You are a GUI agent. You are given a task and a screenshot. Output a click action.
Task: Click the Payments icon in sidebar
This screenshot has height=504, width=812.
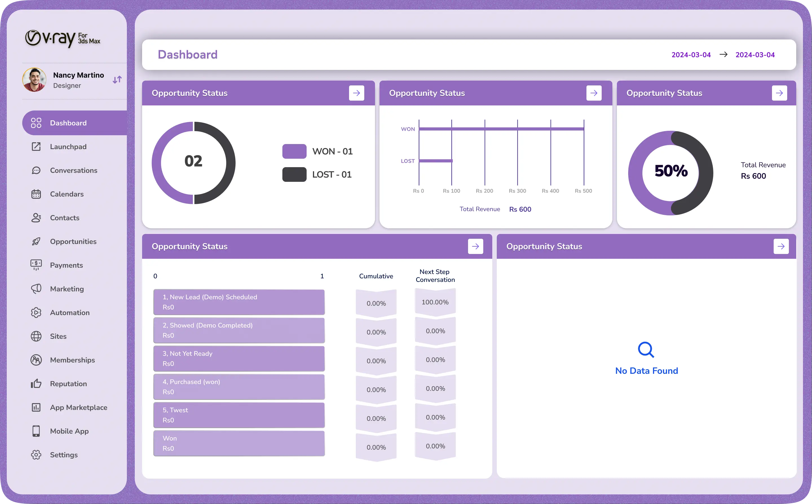(x=36, y=265)
